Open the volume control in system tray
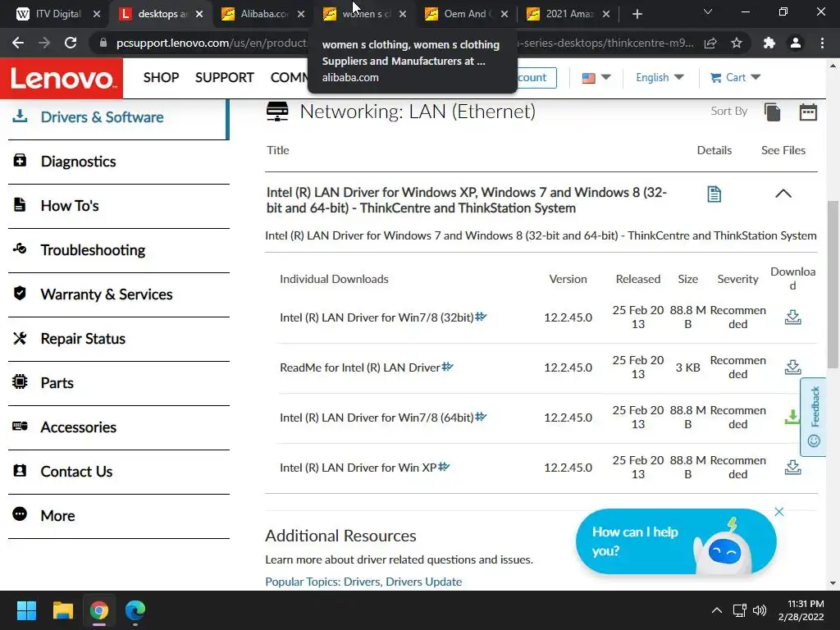Image resolution: width=840 pixels, height=630 pixels. [x=760, y=610]
